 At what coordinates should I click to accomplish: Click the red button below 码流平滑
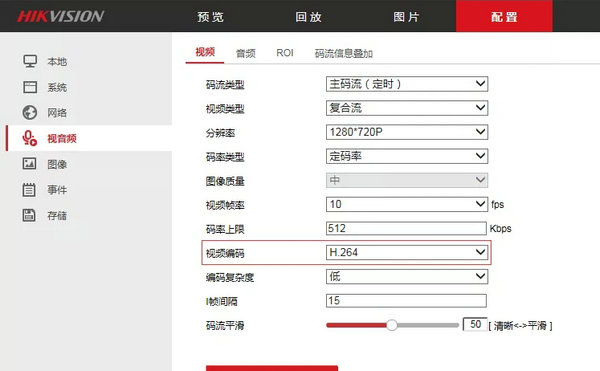[272, 368]
